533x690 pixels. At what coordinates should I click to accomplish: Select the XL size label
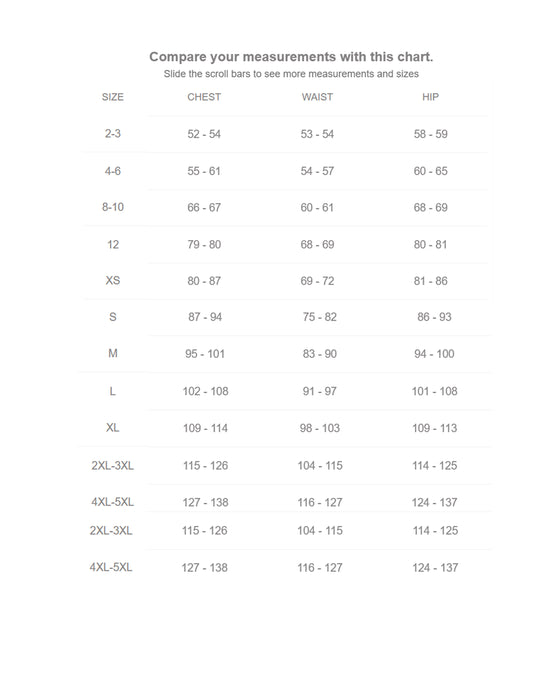[x=113, y=427]
